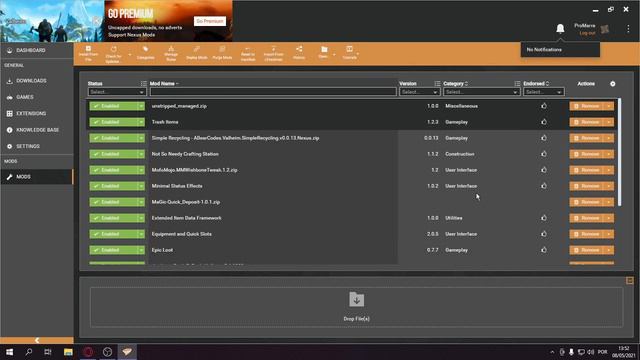The image size is (640, 360).
Task: Expand the Check for Updates dropdown arrow
Action: [130, 54]
